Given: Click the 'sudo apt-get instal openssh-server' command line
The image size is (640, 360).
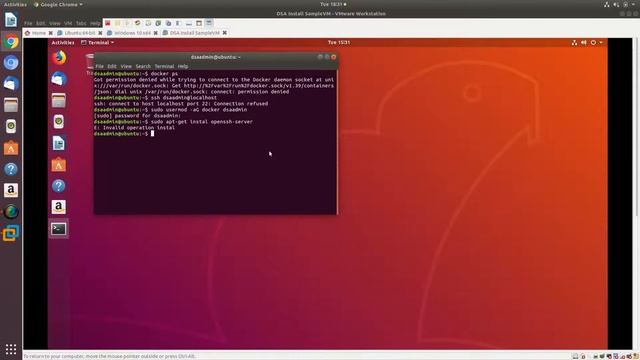Looking at the screenshot, I should point(202,122).
